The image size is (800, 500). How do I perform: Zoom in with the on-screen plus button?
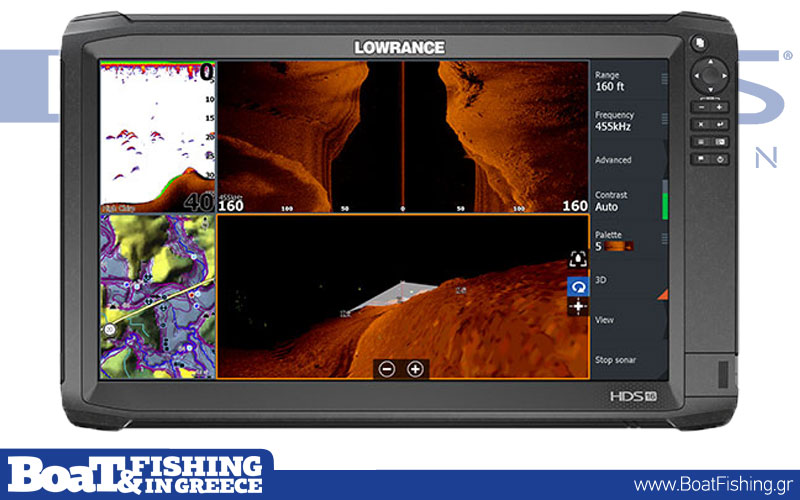click(x=415, y=369)
